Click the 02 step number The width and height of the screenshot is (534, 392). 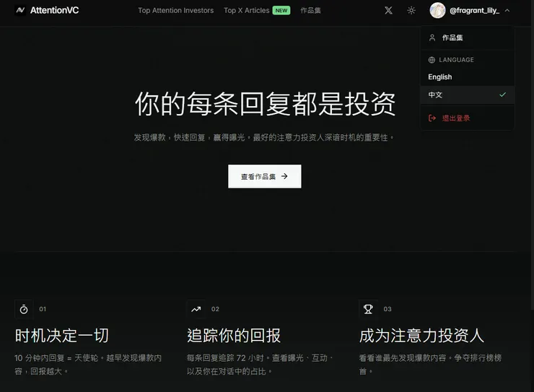click(x=215, y=309)
